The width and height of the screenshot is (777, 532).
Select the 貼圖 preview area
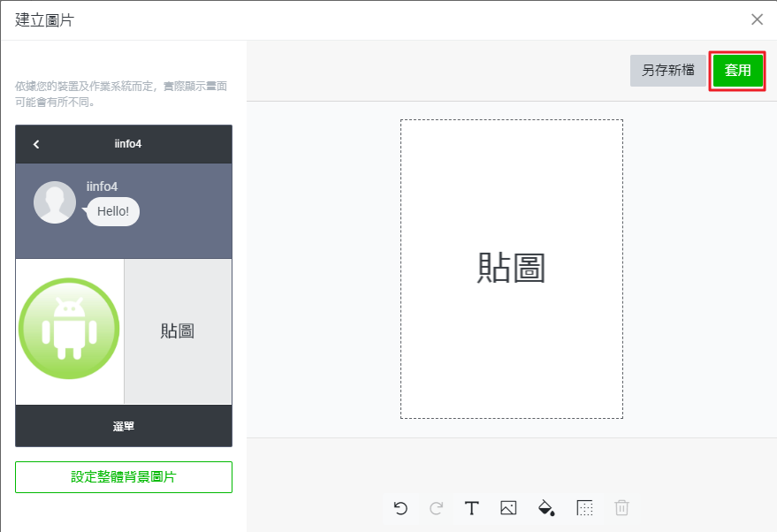point(178,331)
